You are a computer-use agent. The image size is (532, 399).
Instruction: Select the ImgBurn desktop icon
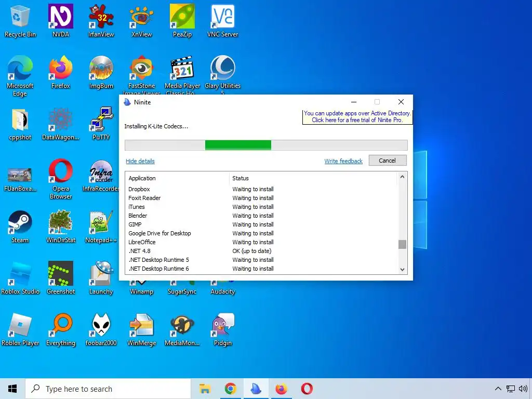click(x=101, y=72)
